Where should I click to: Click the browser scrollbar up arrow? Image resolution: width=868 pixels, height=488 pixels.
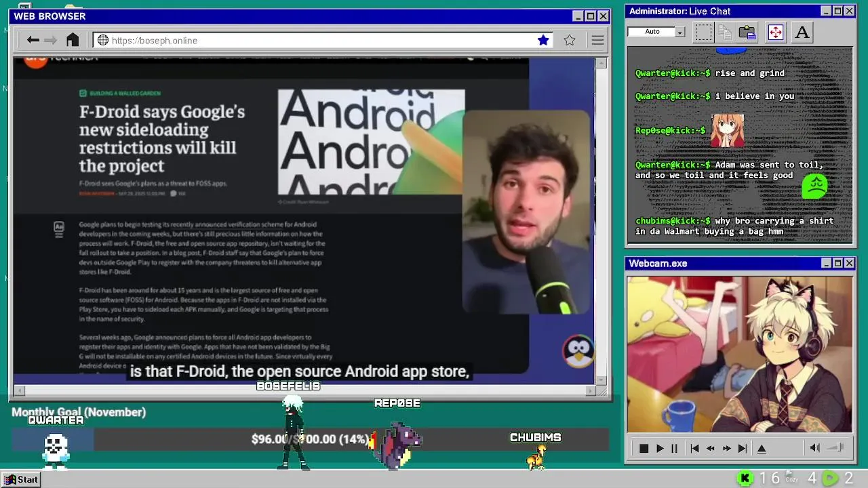601,63
